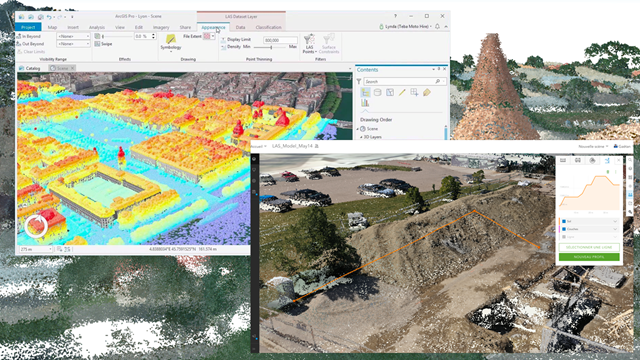The width and height of the screenshot is (640, 360).
Task: Select List By Snapping icon
Action: coord(414,93)
